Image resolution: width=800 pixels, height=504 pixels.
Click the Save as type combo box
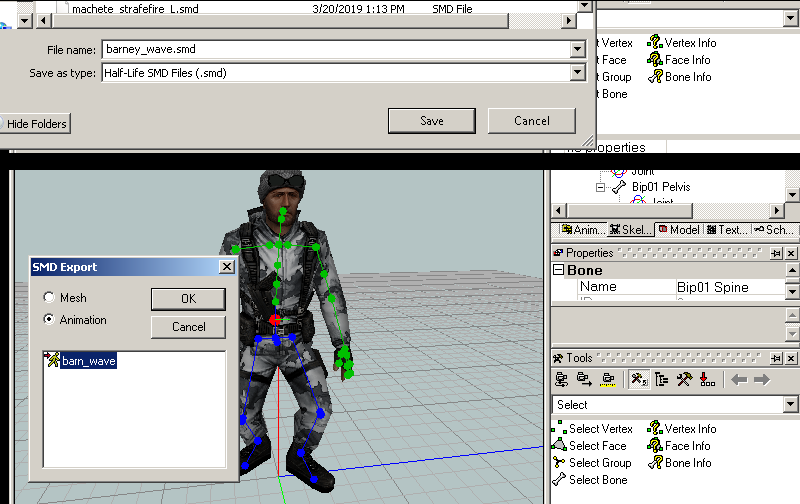click(x=343, y=72)
